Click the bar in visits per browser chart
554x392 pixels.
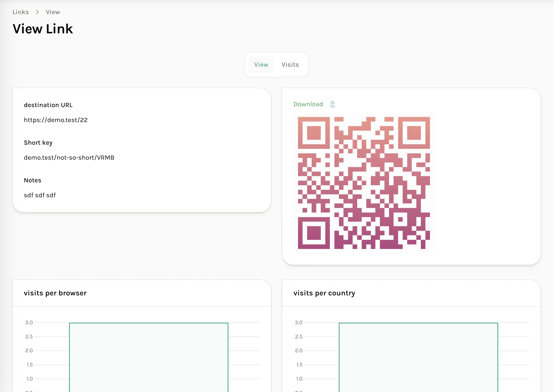pos(149,357)
